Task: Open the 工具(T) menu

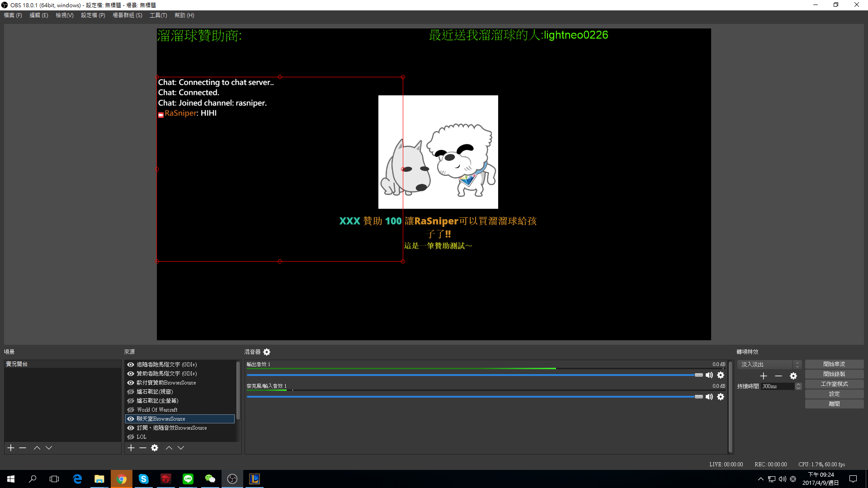Action: coord(158,15)
